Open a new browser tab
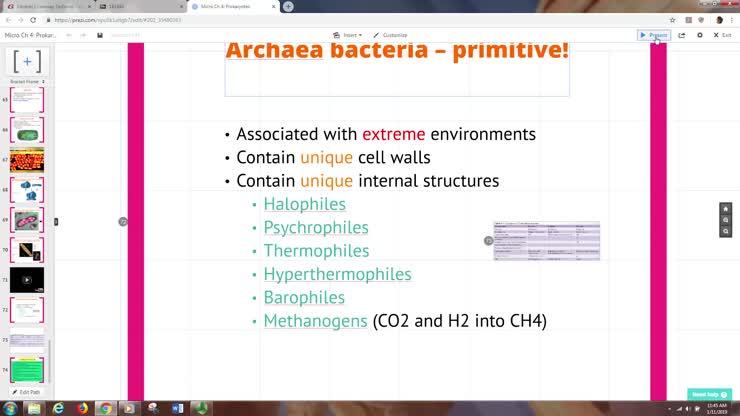 coord(288,7)
